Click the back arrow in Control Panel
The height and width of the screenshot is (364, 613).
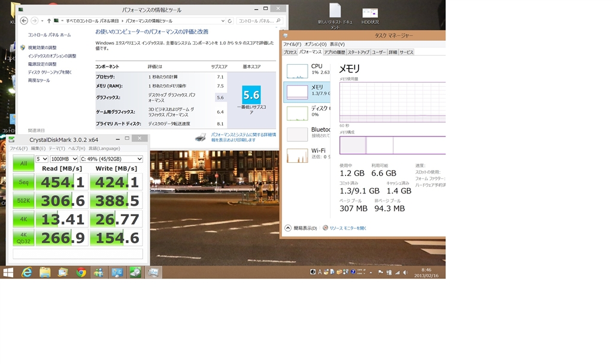coord(24,20)
